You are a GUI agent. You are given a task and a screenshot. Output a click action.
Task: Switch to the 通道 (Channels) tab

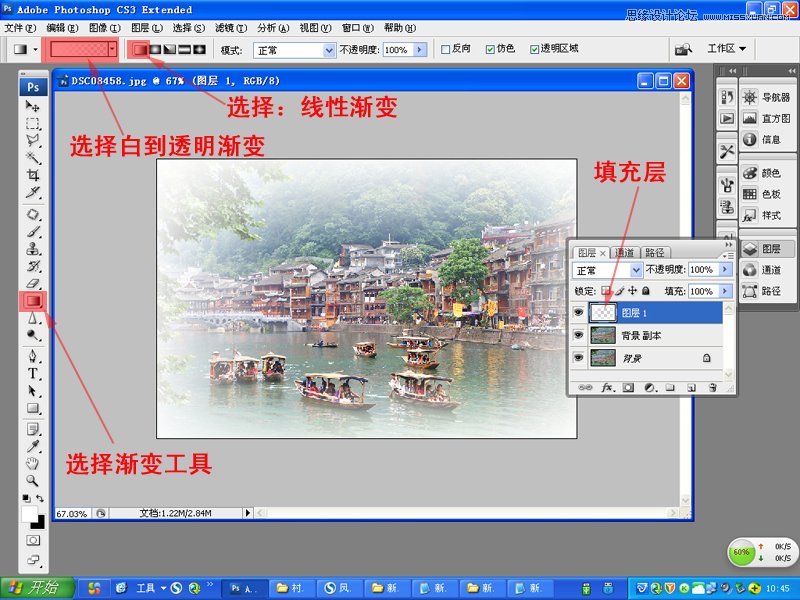coord(625,251)
